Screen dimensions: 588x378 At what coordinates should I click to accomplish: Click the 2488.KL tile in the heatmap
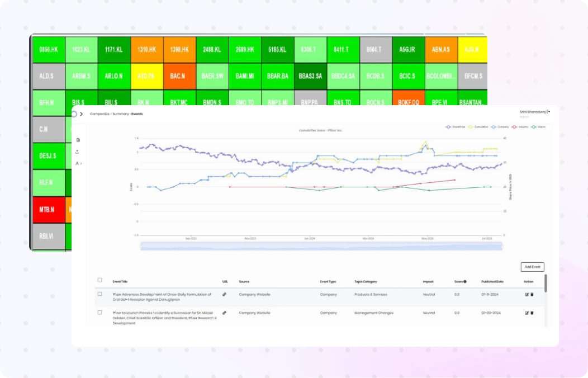[212, 50]
